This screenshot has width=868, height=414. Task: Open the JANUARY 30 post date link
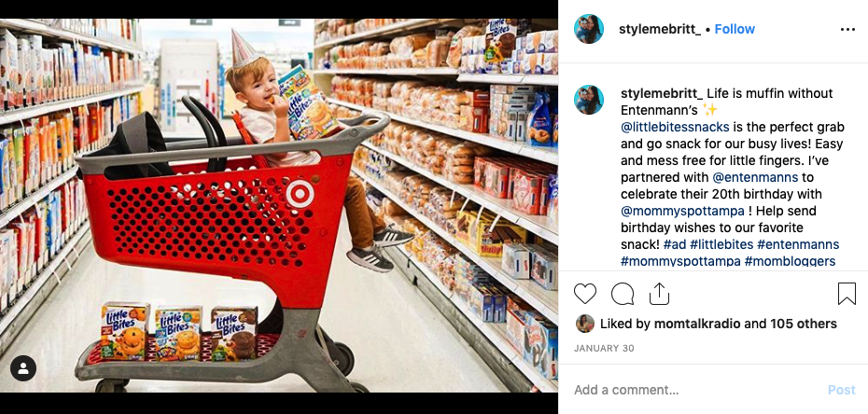pos(604,348)
